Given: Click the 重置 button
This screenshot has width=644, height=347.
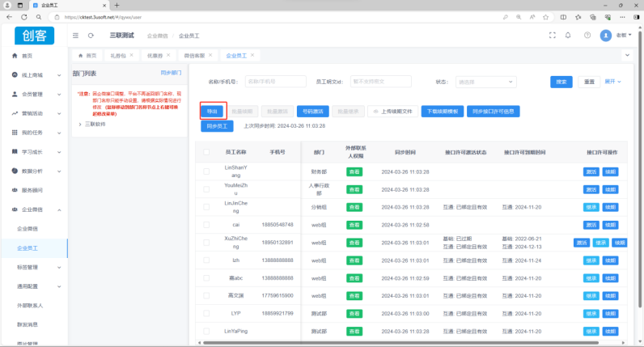Looking at the screenshot, I should pos(589,82).
